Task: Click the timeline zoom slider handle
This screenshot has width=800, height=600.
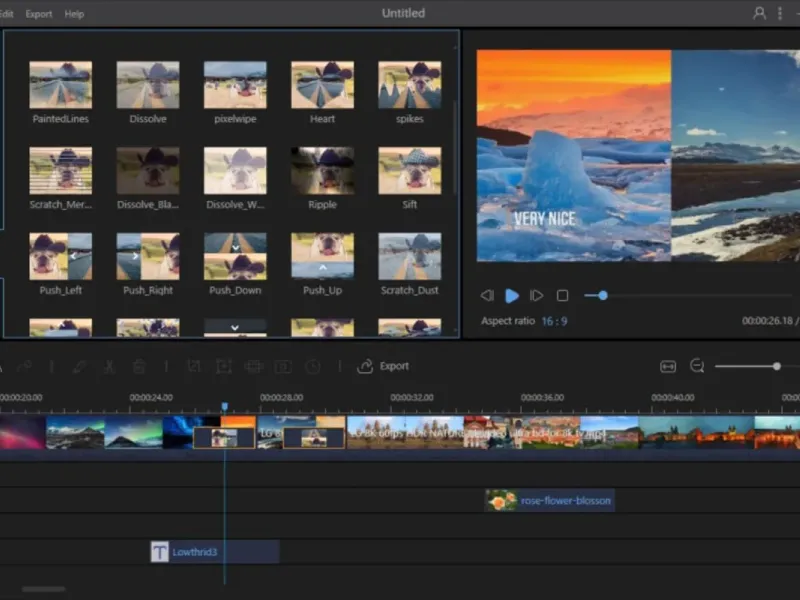Action: click(777, 367)
